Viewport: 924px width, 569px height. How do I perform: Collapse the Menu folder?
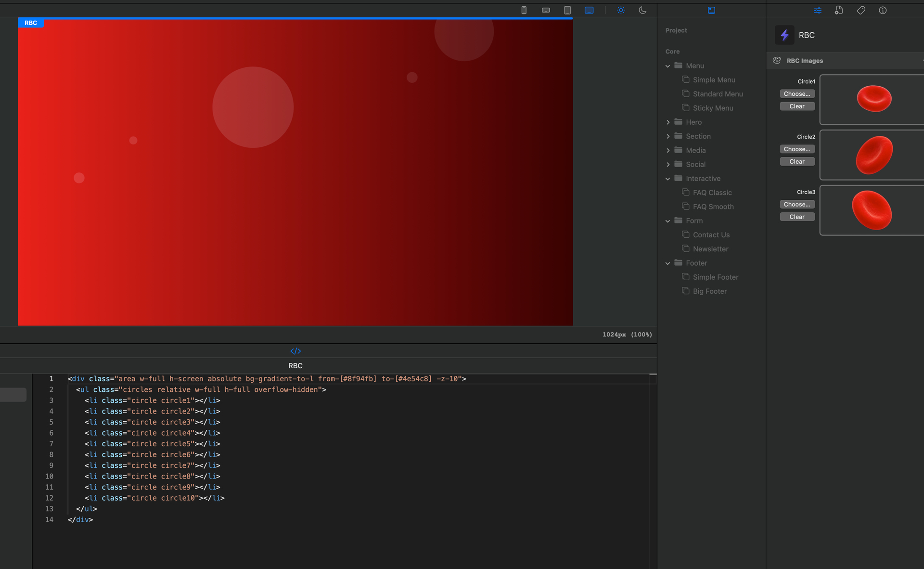668,66
